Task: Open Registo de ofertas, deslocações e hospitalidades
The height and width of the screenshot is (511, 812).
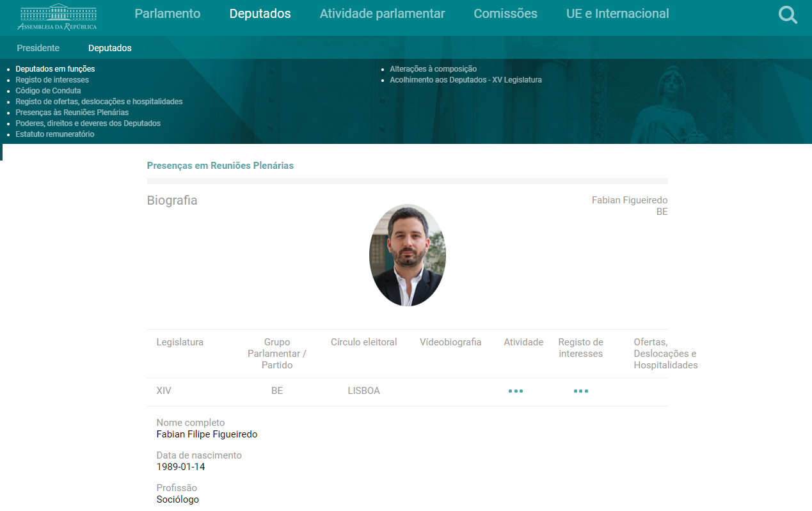Action: [99, 102]
